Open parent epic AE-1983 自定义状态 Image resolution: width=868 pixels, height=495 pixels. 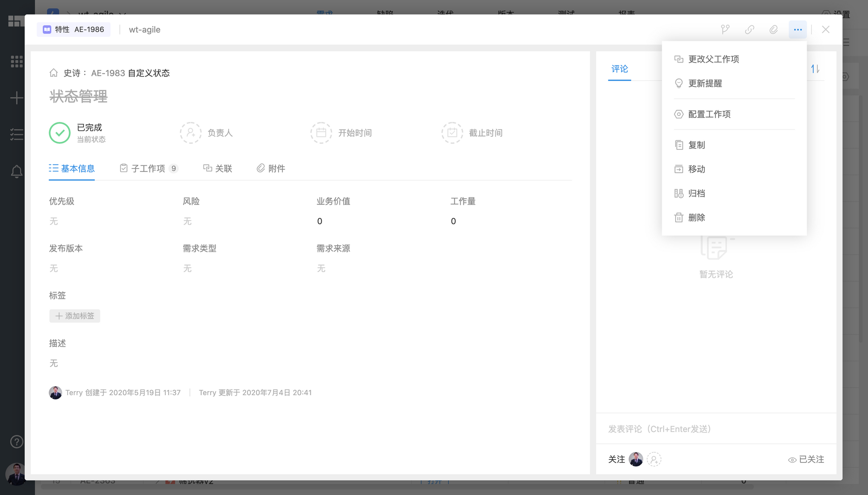130,73
